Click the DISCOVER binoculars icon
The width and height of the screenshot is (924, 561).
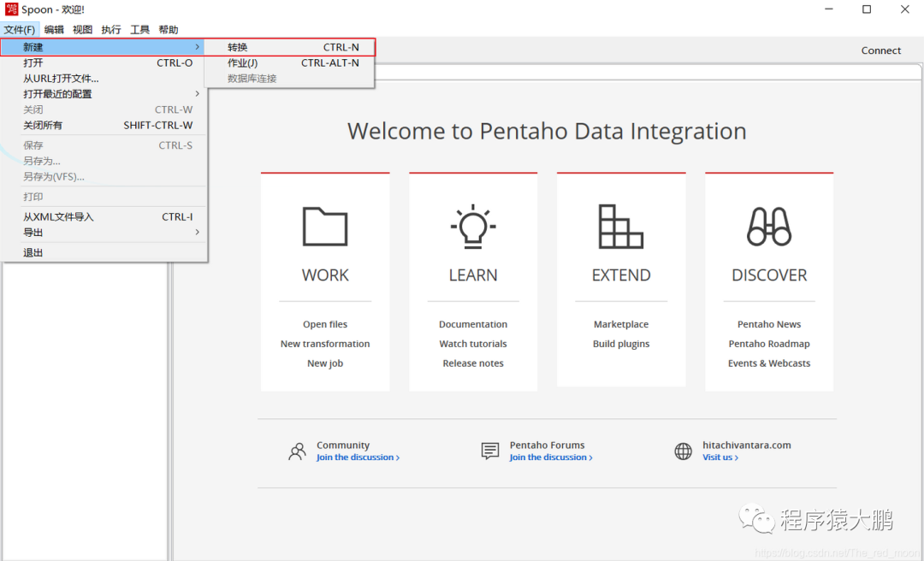(769, 227)
